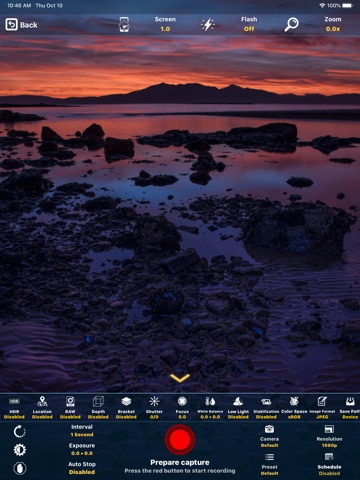Tap the auto stop hand icon

pos(20,469)
